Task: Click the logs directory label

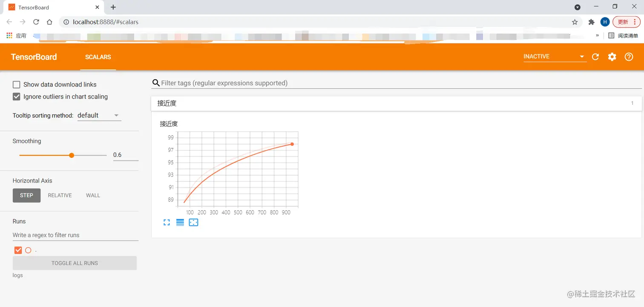Action: (x=17, y=275)
